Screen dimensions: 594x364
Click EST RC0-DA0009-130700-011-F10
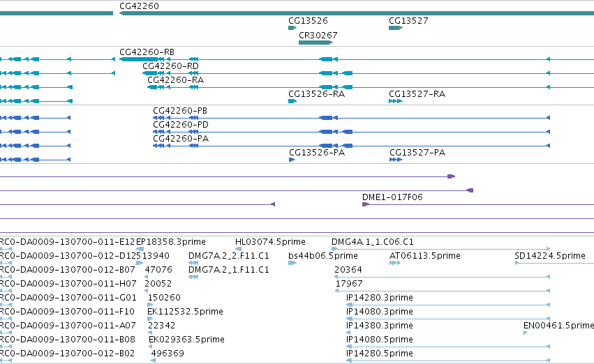67,312
